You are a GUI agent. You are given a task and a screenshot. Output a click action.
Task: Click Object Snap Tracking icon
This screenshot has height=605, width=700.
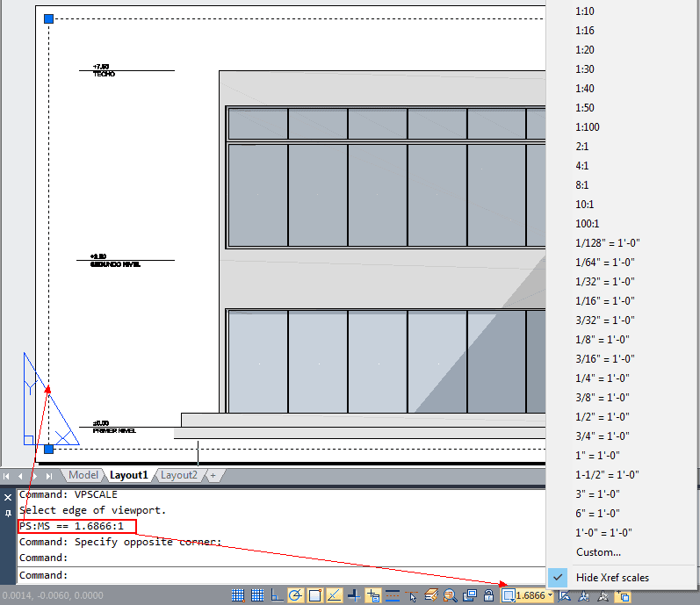(x=334, y=595)
